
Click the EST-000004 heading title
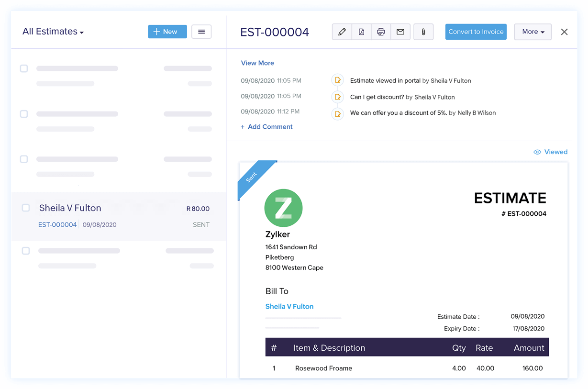275,32
